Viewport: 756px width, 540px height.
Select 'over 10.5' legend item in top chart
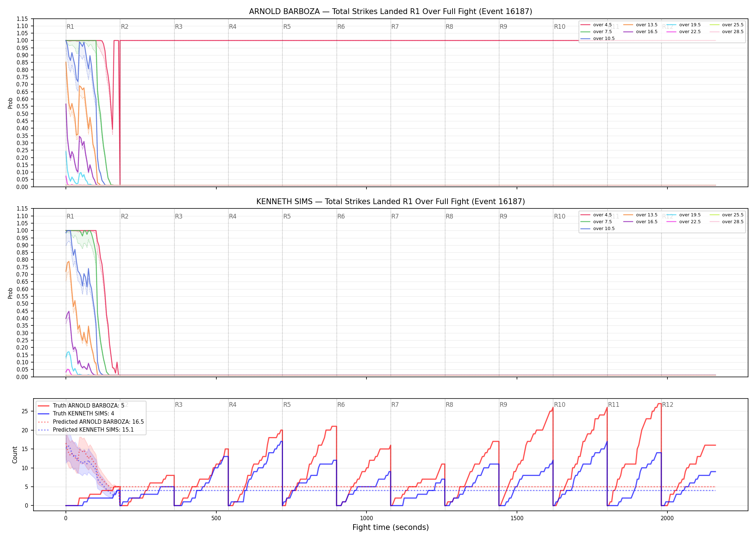point(598,39)
